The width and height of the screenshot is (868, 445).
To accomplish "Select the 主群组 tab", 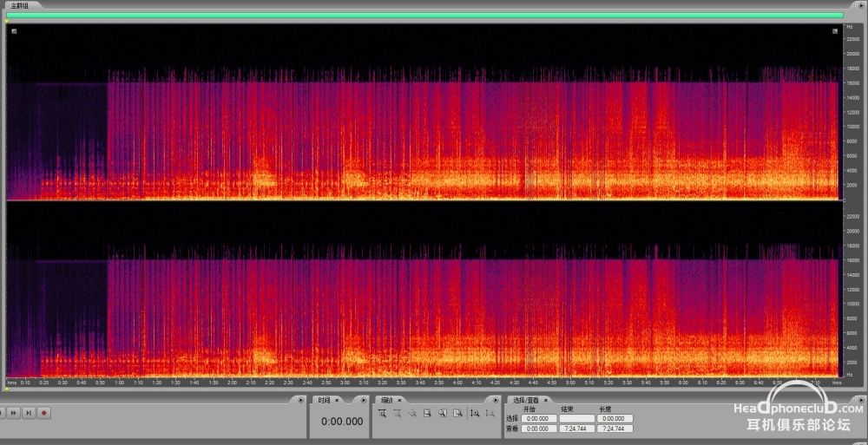I will (x=19, y=5).
